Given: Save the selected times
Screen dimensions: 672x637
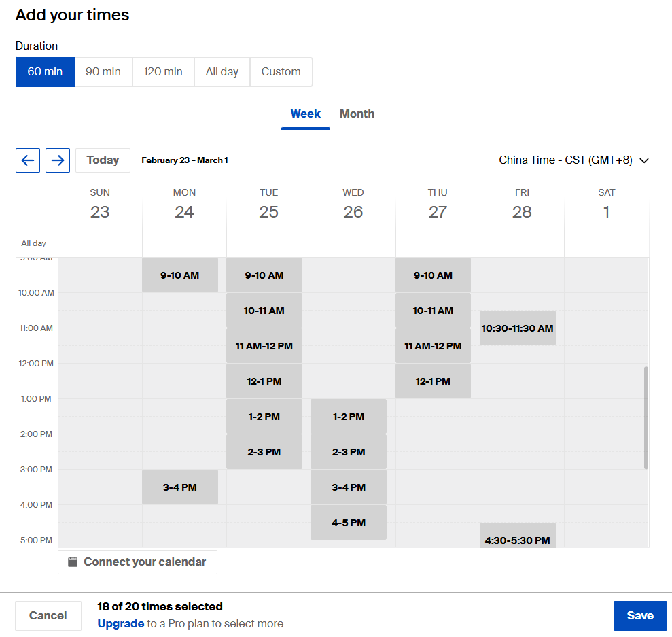Looking at the screenshot, I should 639,615.
